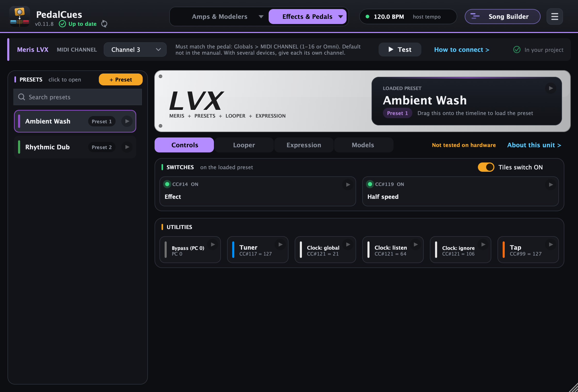This screenshot has width=578, height=392.
Task: Play the Rhythmic Dub preset
Action: [127, 147]
